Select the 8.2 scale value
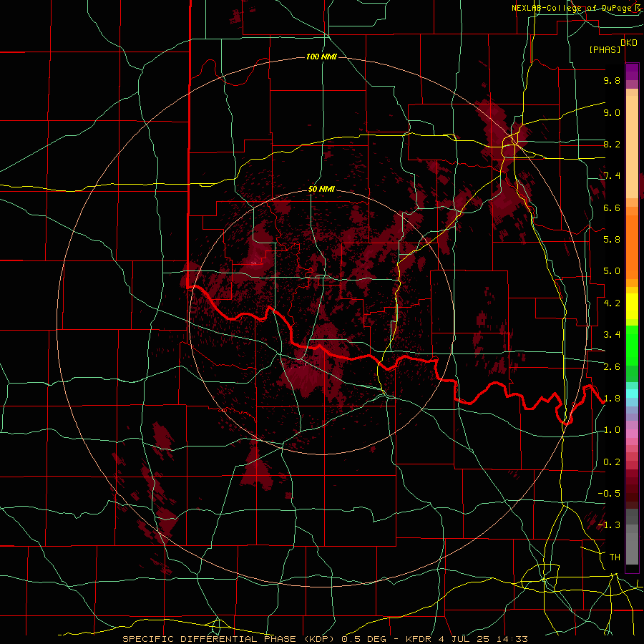644x644 pixels. [612, 144]
